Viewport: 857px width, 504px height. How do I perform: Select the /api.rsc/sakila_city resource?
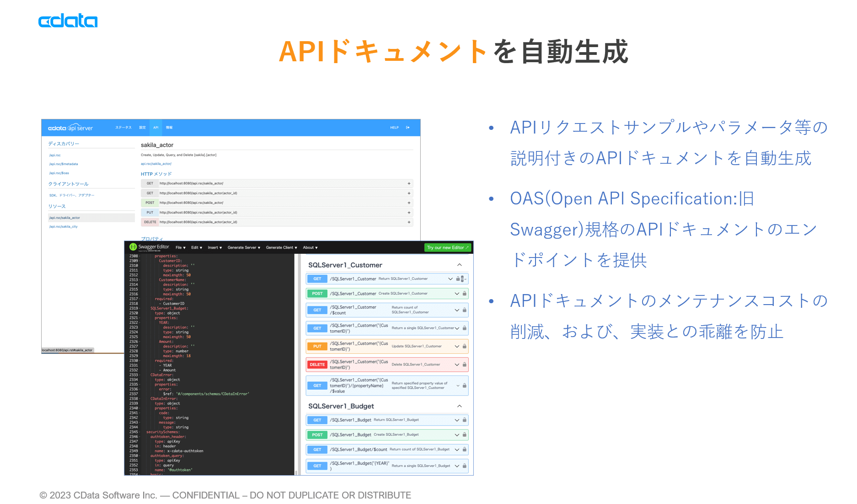(64, 226)
